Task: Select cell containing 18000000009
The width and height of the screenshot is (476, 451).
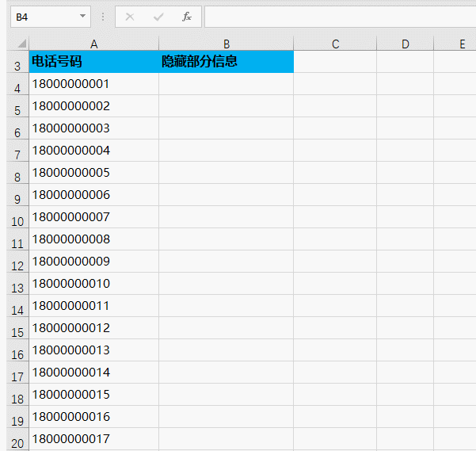Action: [93, 262]
